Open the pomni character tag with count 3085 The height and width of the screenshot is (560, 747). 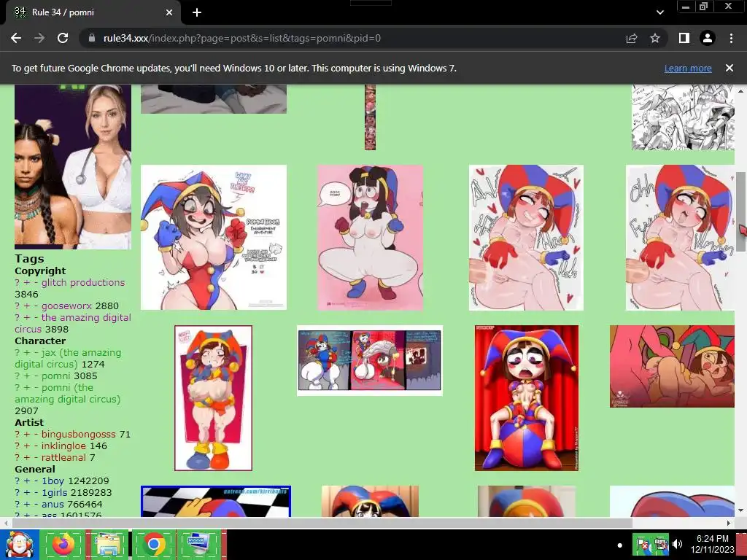[x=55, y=376]
